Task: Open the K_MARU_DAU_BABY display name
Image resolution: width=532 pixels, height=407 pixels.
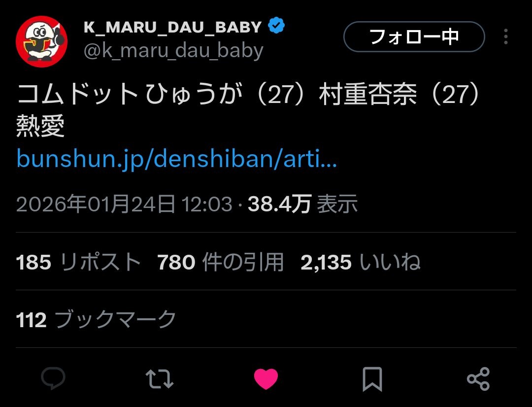Action: click(173, 27)
